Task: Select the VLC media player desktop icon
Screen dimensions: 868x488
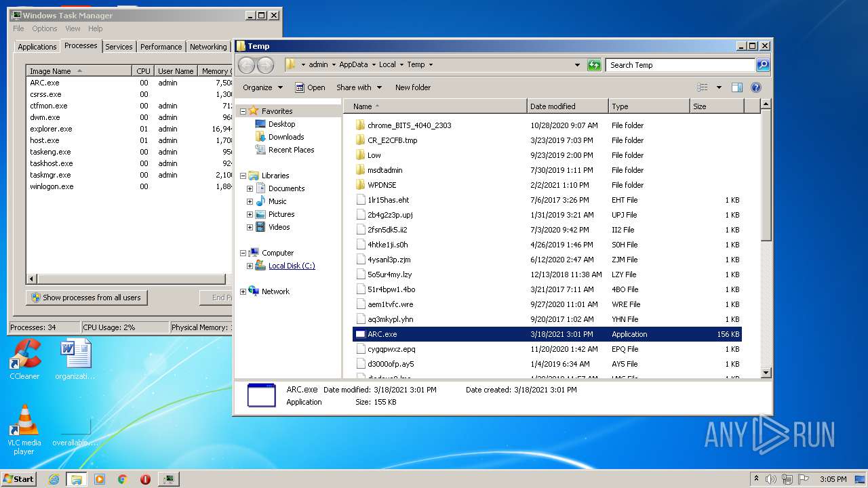Action: click(x=24, y=430)
